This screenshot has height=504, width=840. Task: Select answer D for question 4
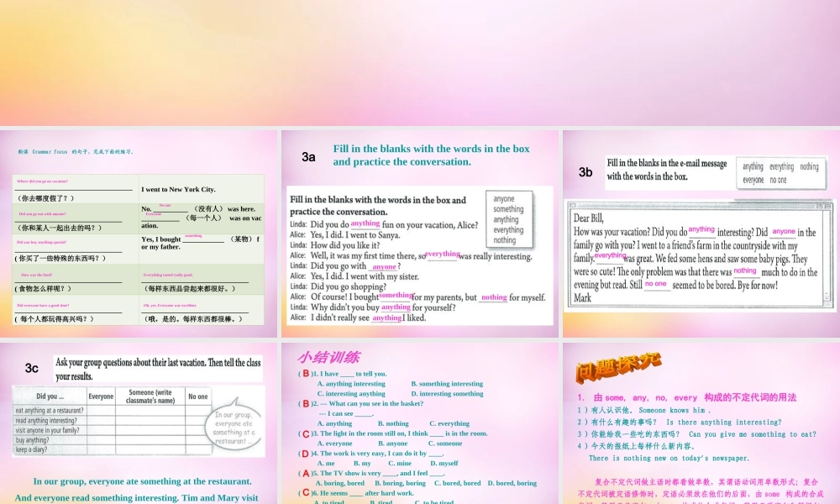point(444,463)
